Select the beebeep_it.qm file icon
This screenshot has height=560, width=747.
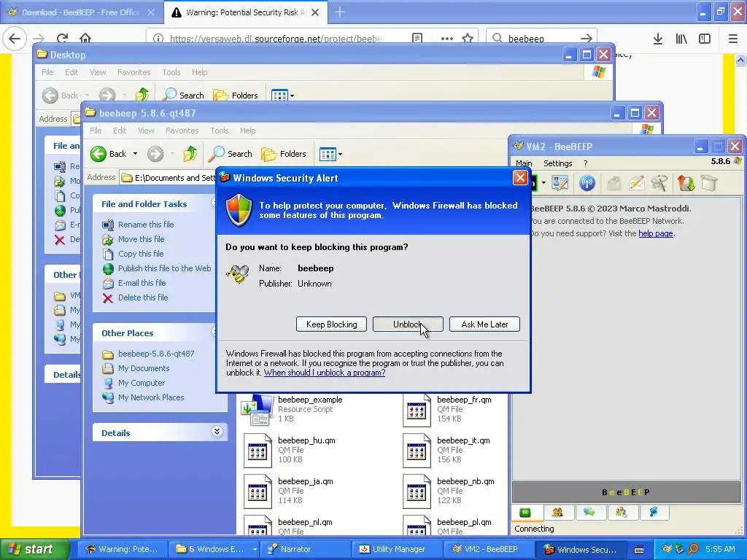(x=417, y=451)
